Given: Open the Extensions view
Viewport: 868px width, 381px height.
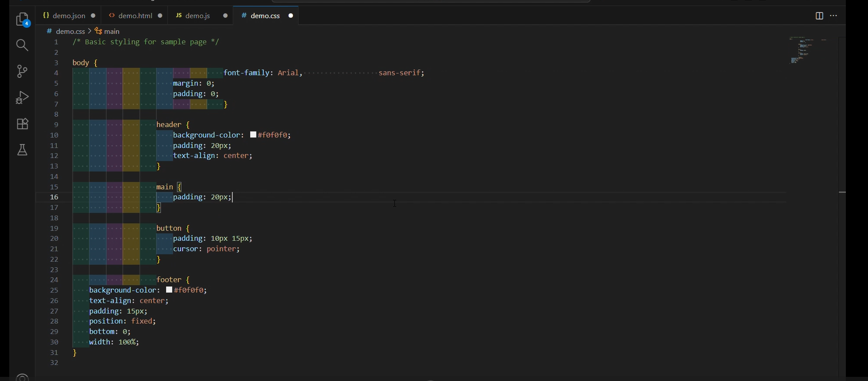Looking at the screenshot, I should pyautogui.click(x=22, y=124).
